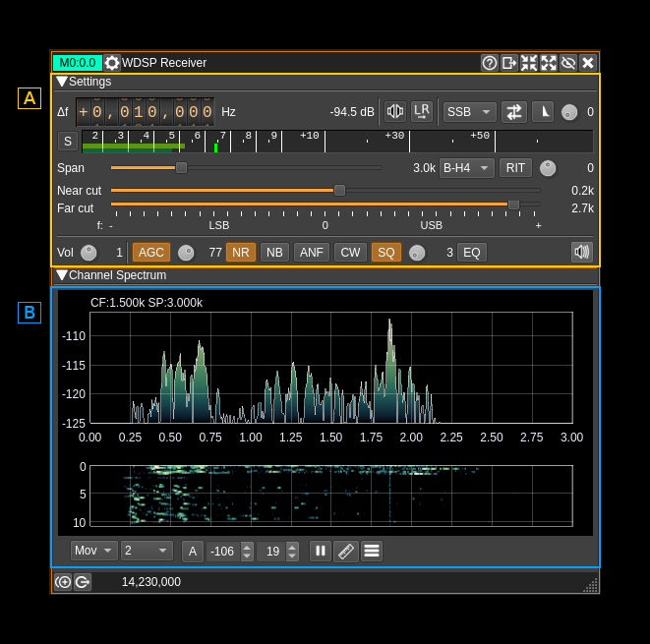Open the averaging count dropdown showing 2
The height and width of the screenshot is (644, 650).
[x=147, y=551]
